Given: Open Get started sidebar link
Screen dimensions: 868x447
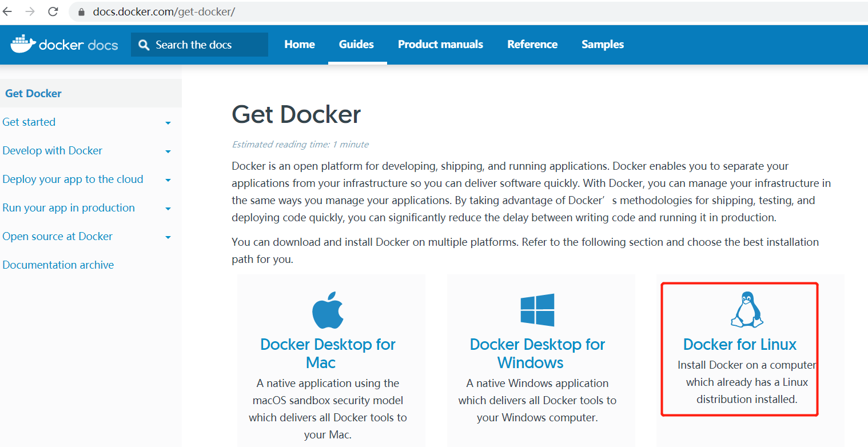Looking at the screenshot, I should pyautogui.click(x=29, y=122).
